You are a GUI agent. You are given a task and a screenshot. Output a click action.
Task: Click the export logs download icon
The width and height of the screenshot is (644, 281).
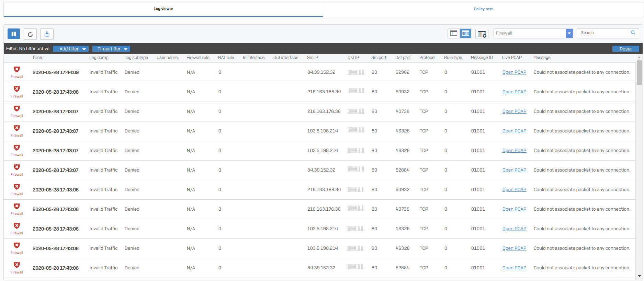47,34
